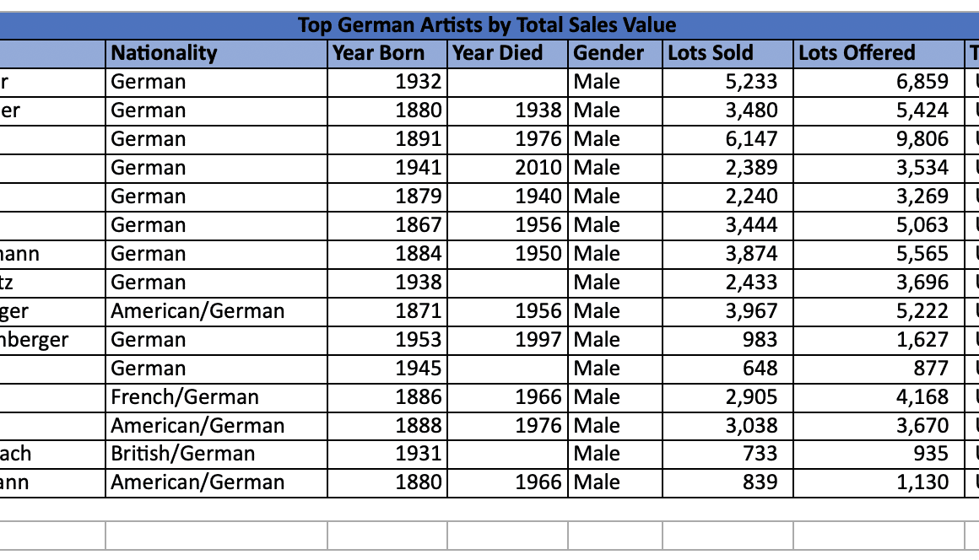Screen dimensions: 979x560
Task: Click the title cell 'Top German Artists by Total Sales Value'
Action: tap(487, 25)
